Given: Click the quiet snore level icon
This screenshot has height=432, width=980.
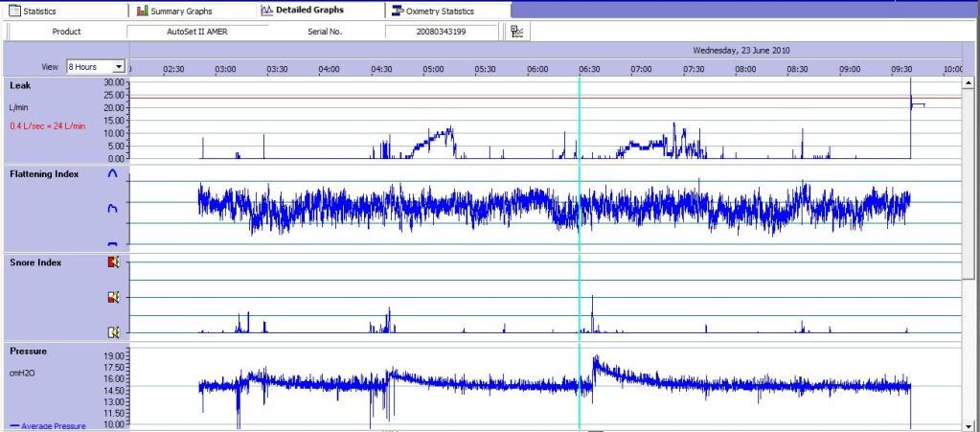Looking at the screenshot, I should tap(113, 332).
